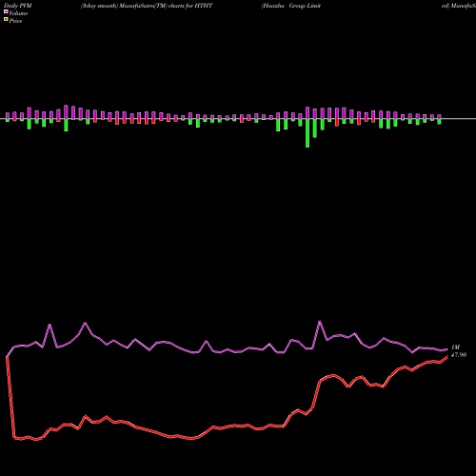The height and width of the screenshot is (476, 476).
Task: Click the Volume legend color swatch
Action: pos(6,12)
